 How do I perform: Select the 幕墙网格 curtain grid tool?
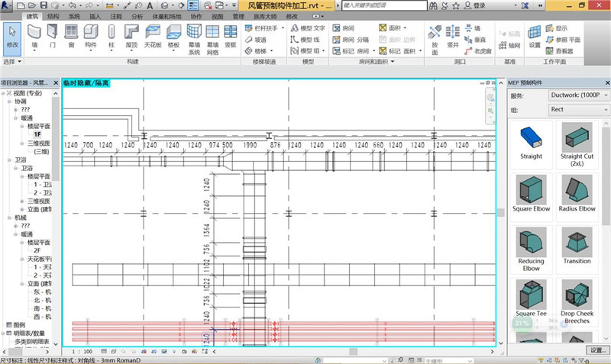[x=213, y=37]
